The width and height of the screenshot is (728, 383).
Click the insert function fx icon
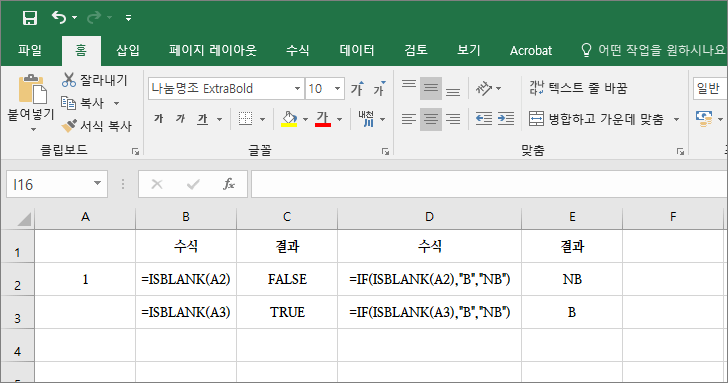coord(229,184)
